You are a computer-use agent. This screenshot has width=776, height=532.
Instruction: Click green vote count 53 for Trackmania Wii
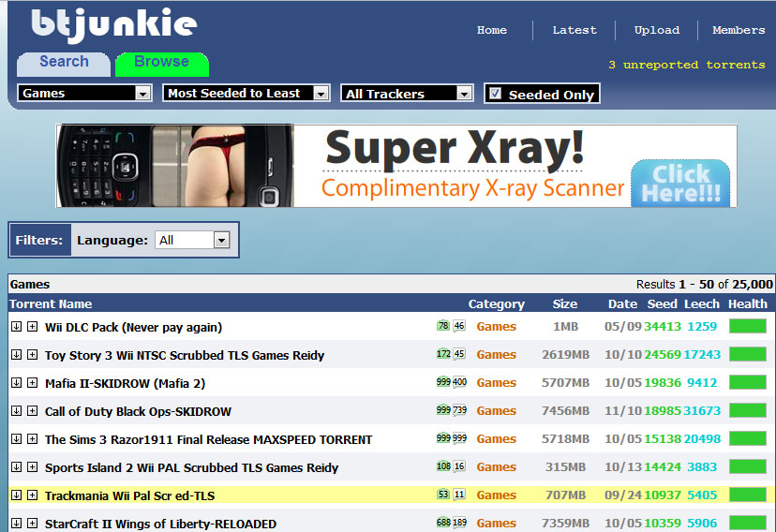(x=443, y=495)
